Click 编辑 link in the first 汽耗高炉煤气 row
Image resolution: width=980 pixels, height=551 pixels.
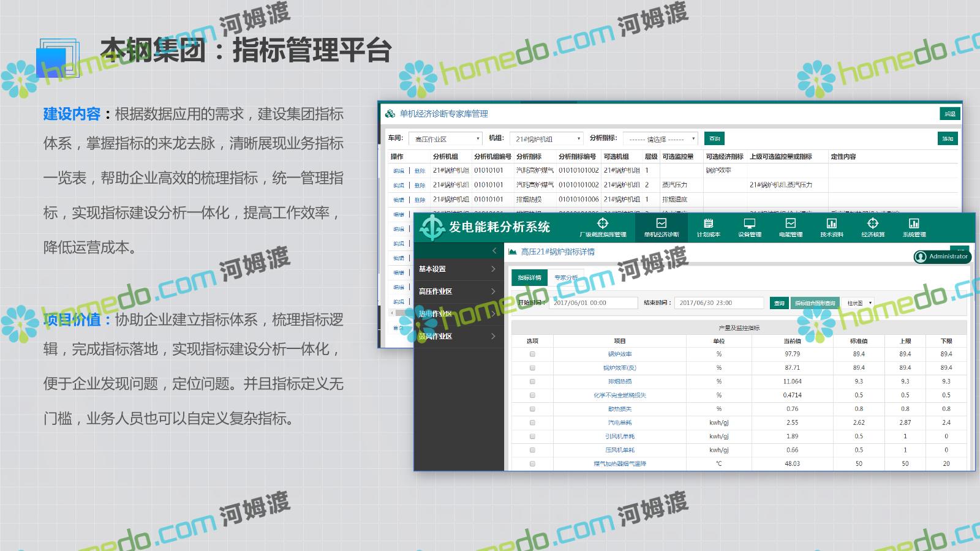click(x=399, y=171)
